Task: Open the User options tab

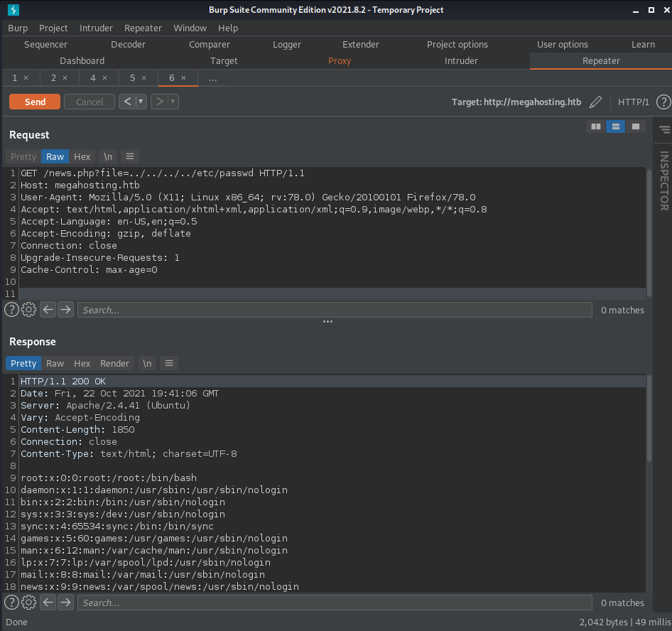Action: (x=563, y=45)
